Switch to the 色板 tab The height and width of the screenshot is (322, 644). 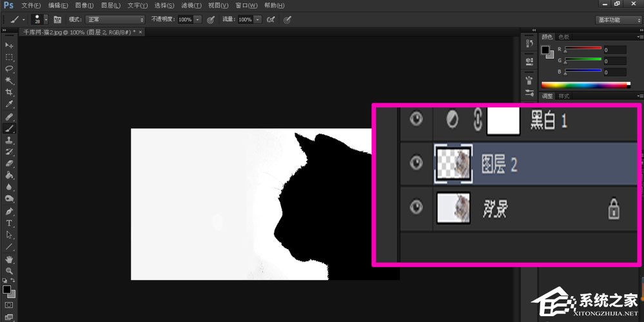(563, 37)
